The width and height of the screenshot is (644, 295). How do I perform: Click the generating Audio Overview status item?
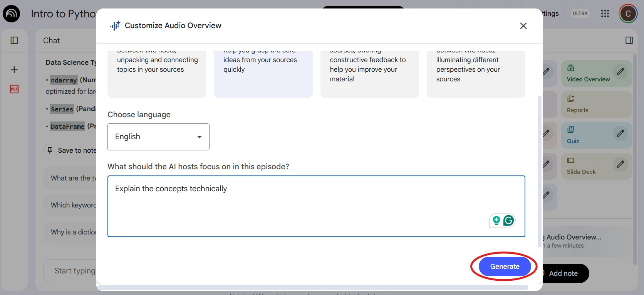click(587, 241)
